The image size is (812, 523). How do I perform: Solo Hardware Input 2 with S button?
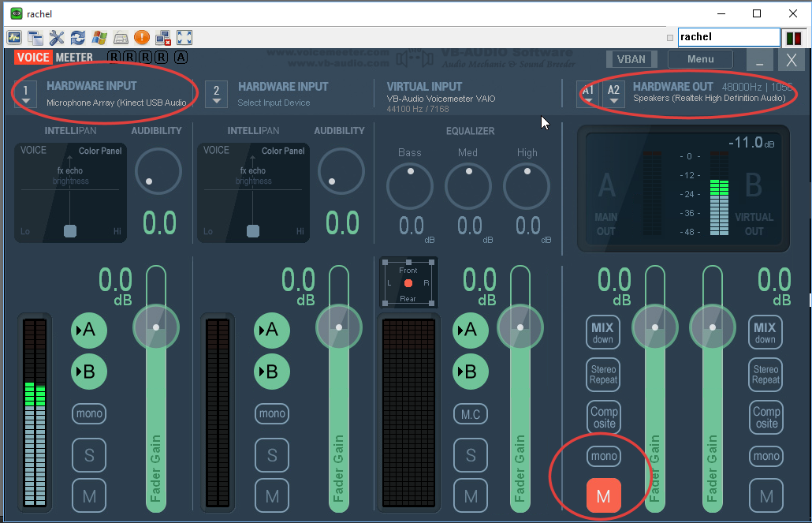[x=272, y=455]
